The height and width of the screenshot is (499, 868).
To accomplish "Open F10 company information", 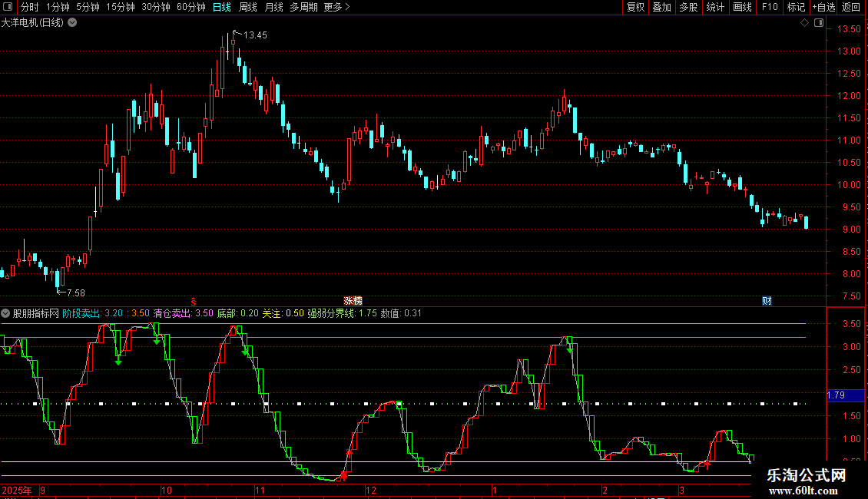I will point(770,7).
